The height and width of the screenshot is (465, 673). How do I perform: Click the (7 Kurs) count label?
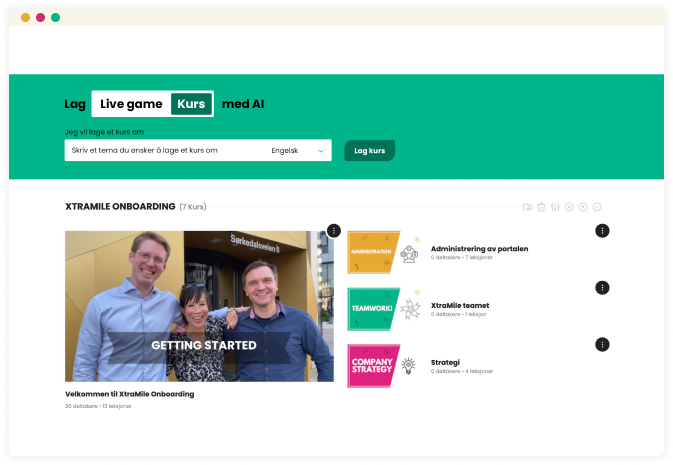pos(193,207)
